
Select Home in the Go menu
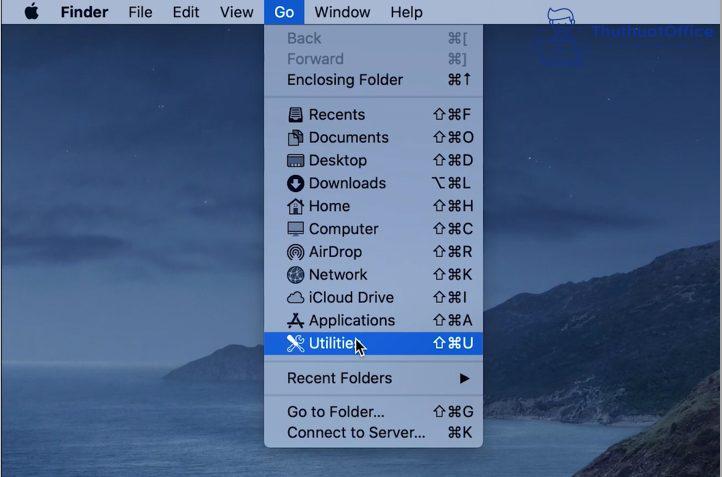[373, 206]
